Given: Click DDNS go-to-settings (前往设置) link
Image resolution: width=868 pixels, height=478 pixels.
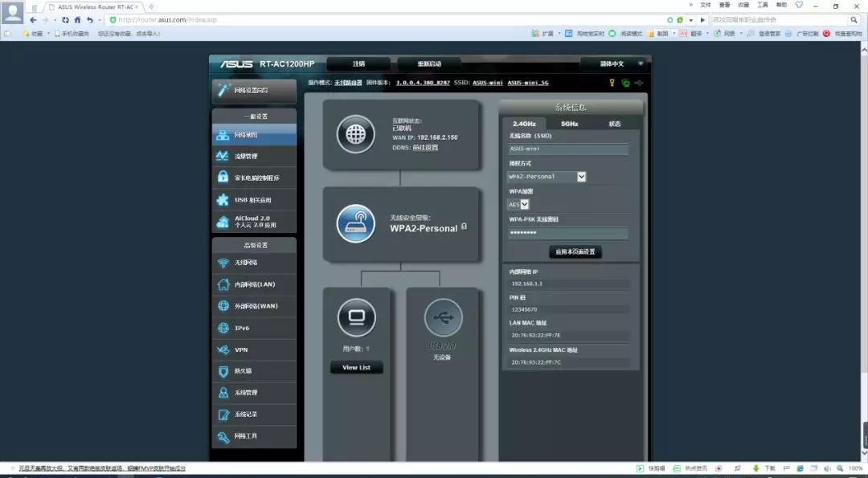Looking at the screenshot, I should [425, 148].
